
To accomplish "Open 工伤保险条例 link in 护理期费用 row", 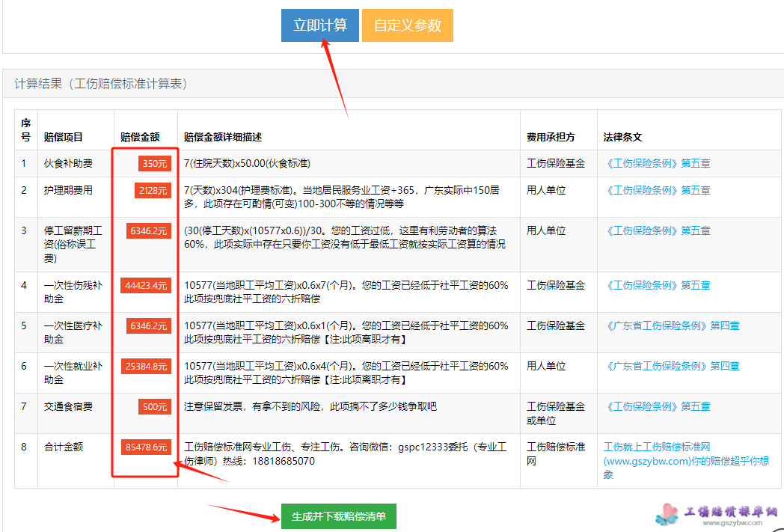I will pos(657,190).
